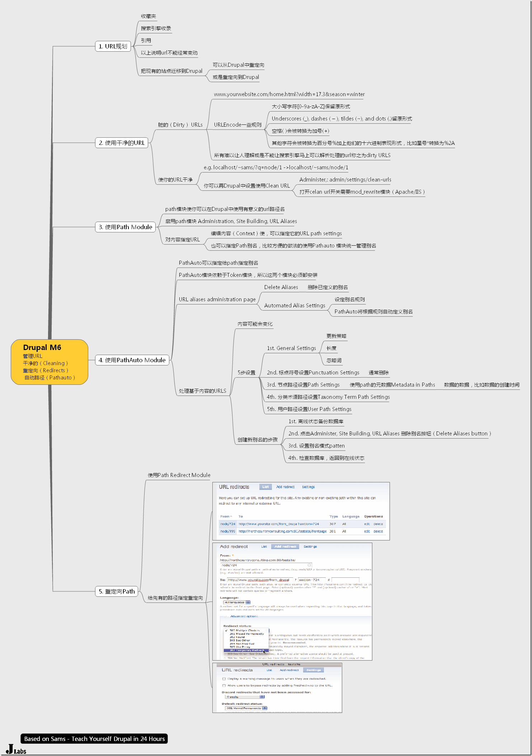The width and height of the screenshot is (532, 756).
Task: Collapse the Advanced options fieldset
Action: click(x=244, y=616)
